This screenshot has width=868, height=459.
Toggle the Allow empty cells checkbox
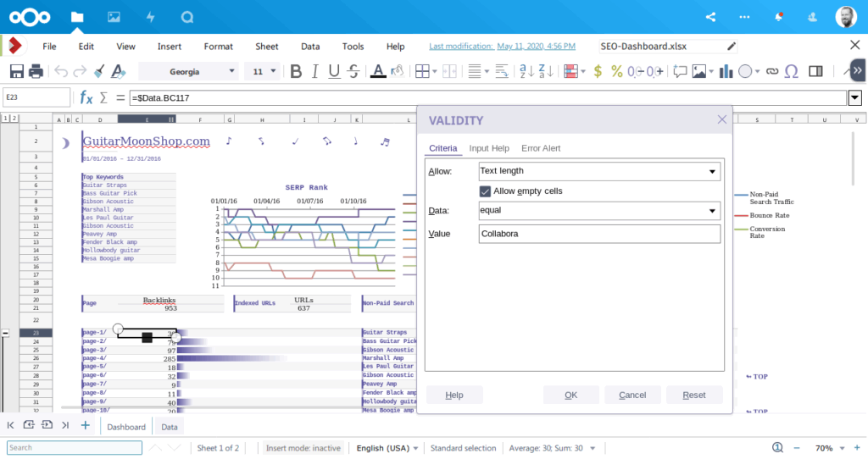(486, 191)
